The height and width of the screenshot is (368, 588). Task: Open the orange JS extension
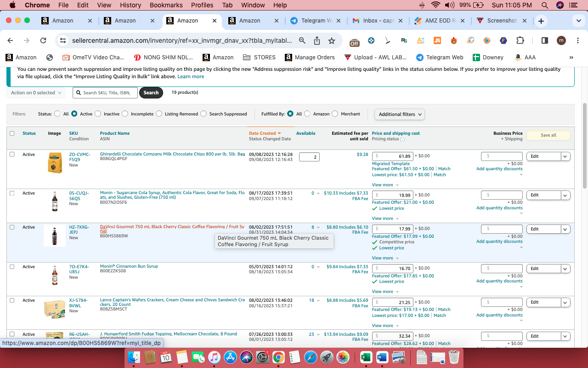[437, 40]
